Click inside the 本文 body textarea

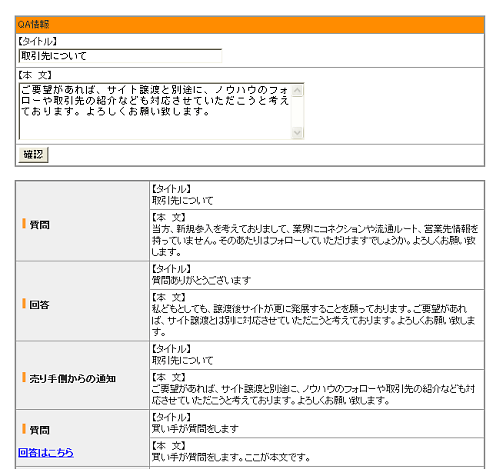point(155,111)
